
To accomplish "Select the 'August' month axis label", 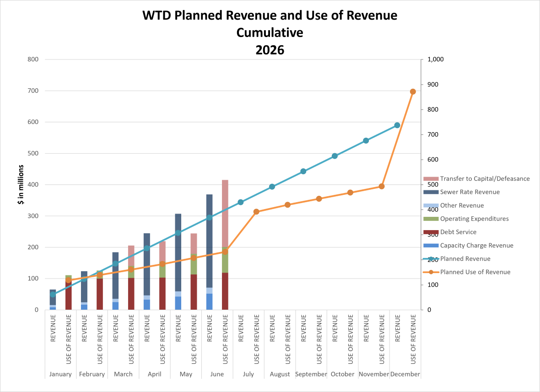I will (280, 374).
